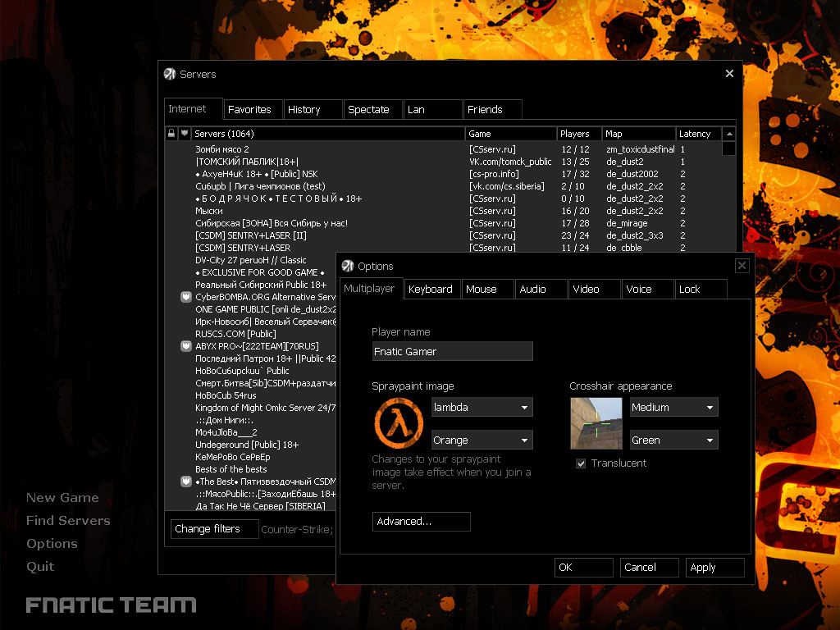This screenshot has height=630, width=840.
Task: Open the Orange spraypaint color dropdown
Action: click(482, 440)
